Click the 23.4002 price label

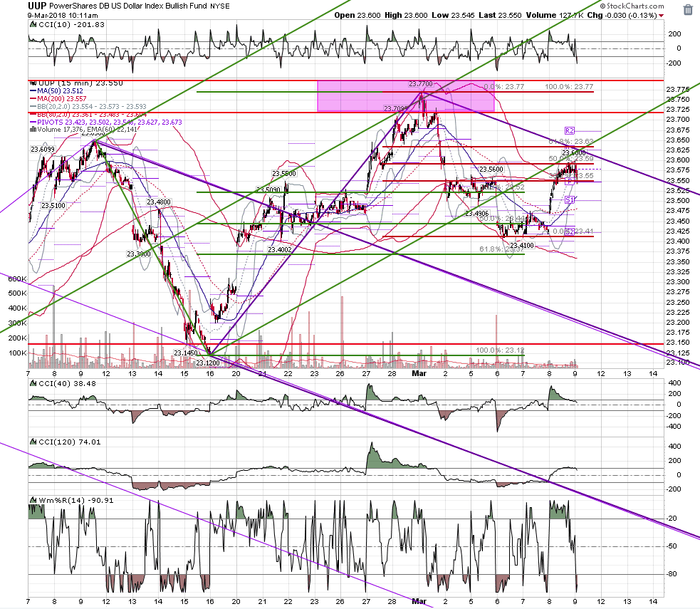tap(280, 249)
